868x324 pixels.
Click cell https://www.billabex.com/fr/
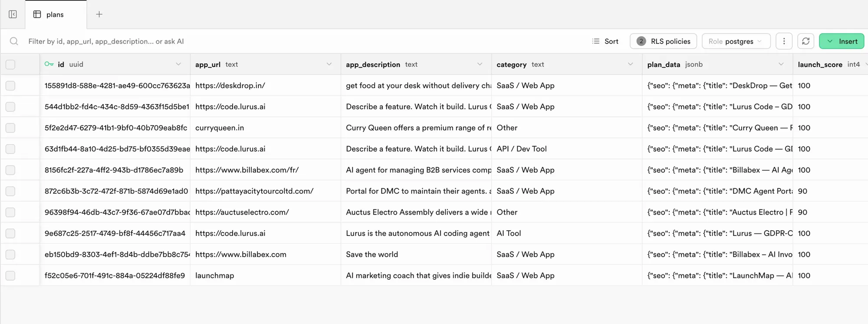[266, 170]
